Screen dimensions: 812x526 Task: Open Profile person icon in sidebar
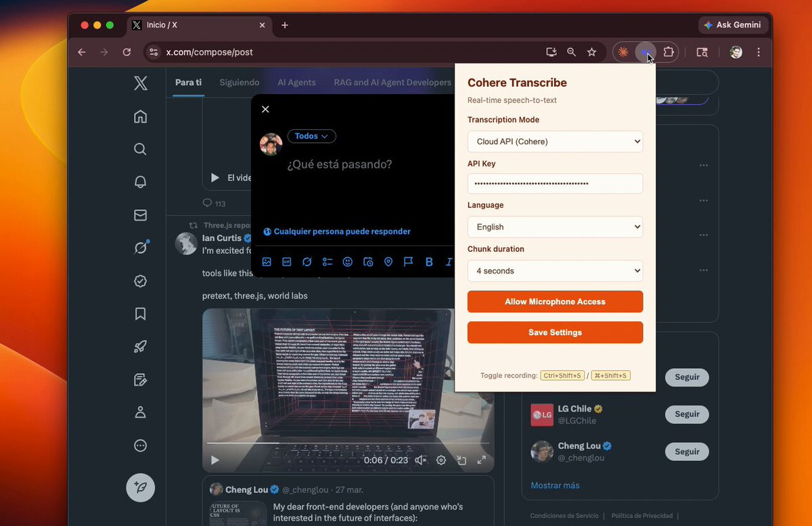tap(140, 412)
